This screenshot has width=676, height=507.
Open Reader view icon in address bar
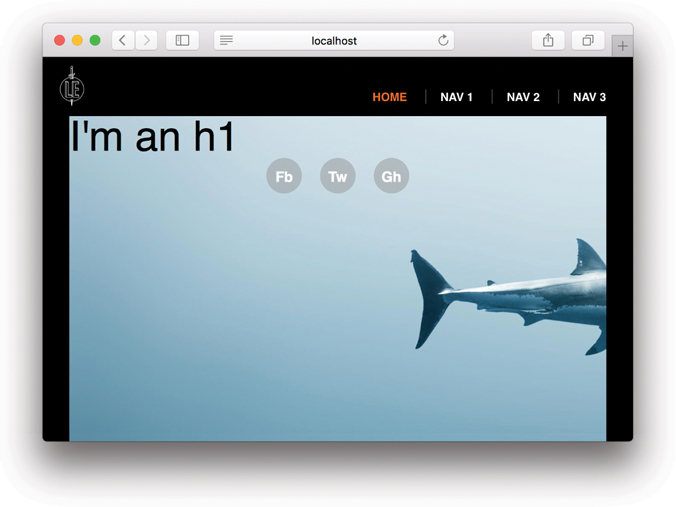tap(227, 40)
